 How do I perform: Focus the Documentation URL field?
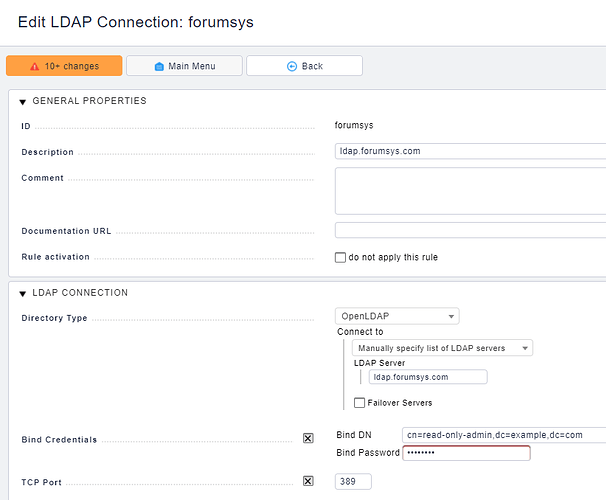(x=470, y=230)
